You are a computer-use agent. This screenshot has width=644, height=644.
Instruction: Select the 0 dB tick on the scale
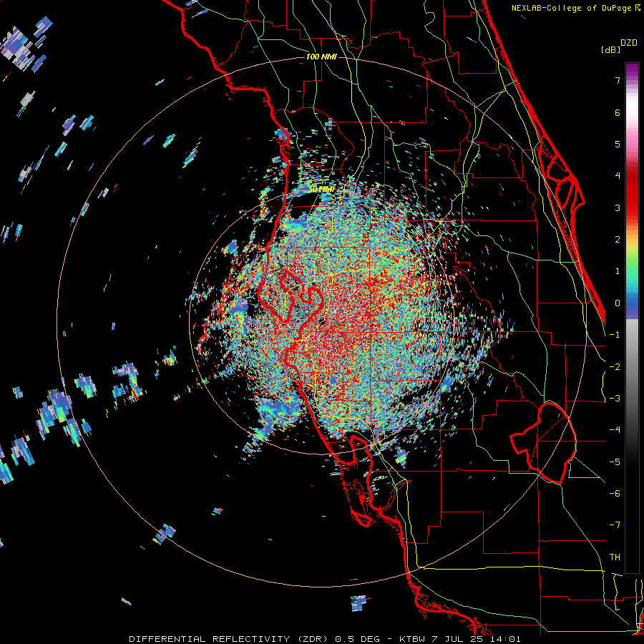618,303
